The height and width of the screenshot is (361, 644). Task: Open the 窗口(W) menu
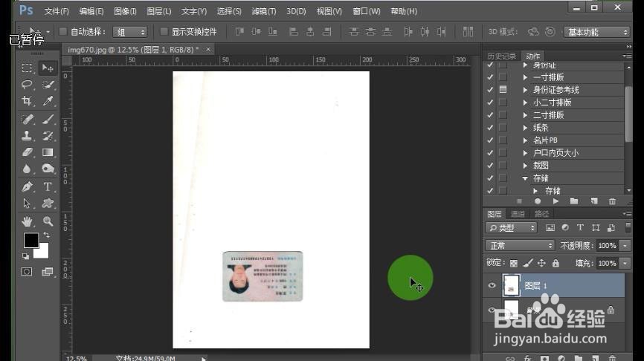pos(367,11)
